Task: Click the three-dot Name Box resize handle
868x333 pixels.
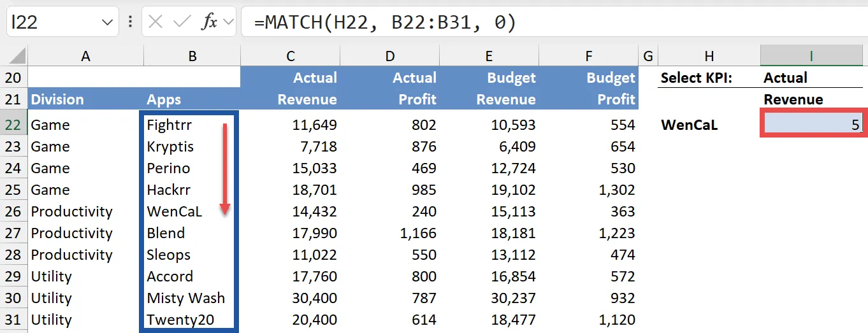Action: (130, 22)
